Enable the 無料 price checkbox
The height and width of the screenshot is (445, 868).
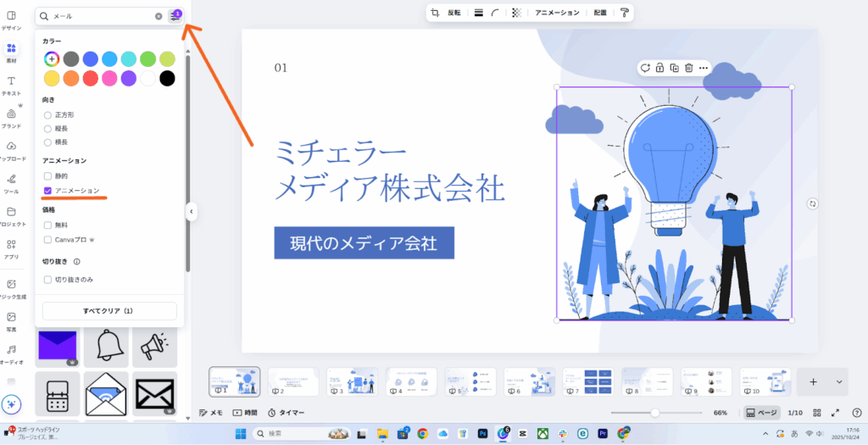[x=47, y=225]
